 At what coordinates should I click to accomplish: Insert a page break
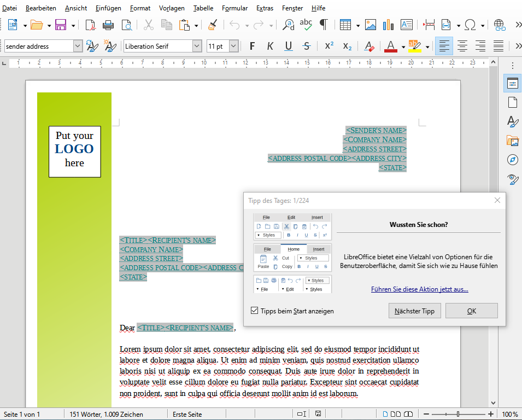(429, 25)
